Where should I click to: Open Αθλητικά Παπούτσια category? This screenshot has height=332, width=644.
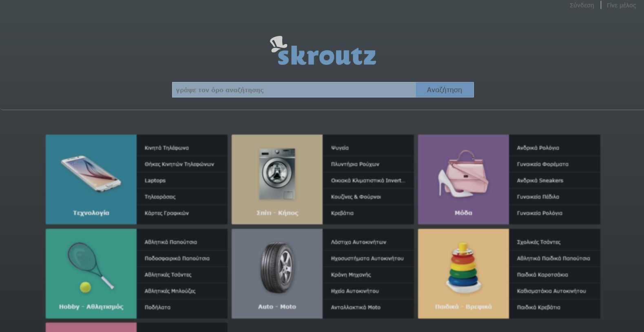[170, 242]
